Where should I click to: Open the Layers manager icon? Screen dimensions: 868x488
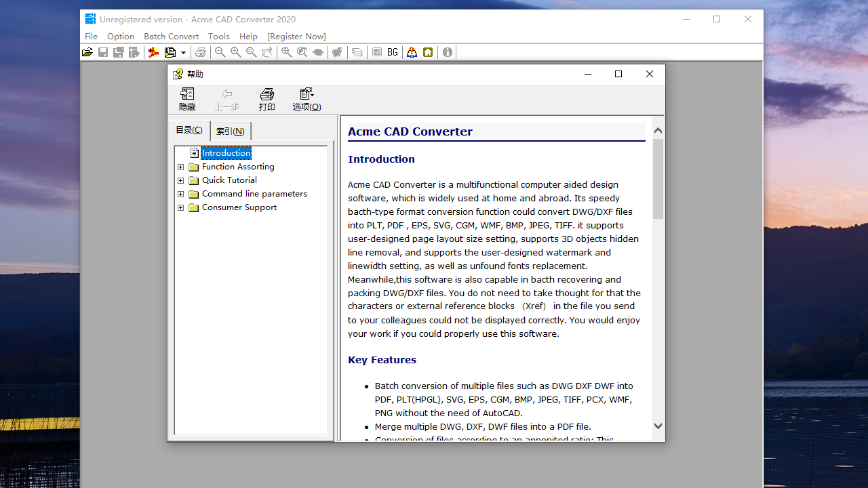point(357,52)
